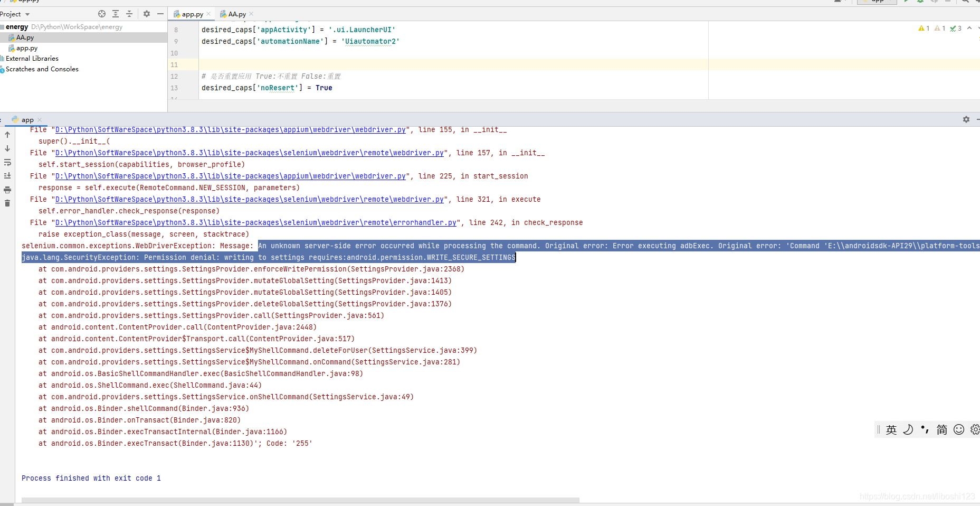This screenshot has width=980, height=506.
Task: Click the IME simplified Chinese icon
Action: pyautogui.click(x=942, y=430)
